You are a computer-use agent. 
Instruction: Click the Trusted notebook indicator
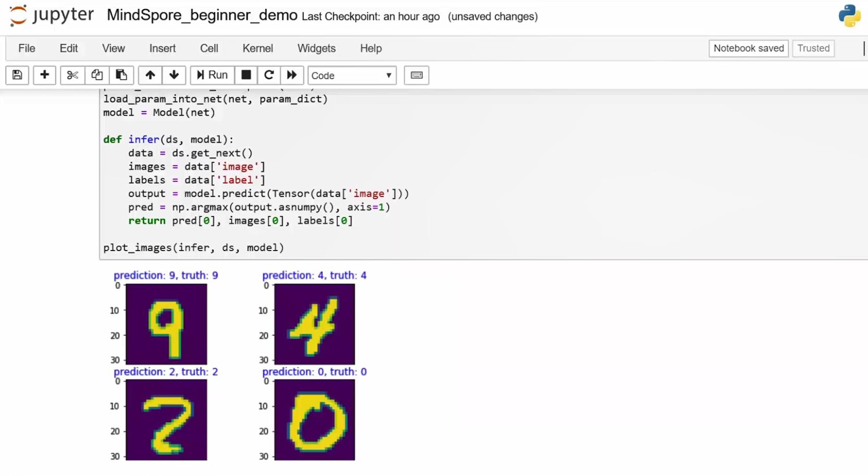813,48
